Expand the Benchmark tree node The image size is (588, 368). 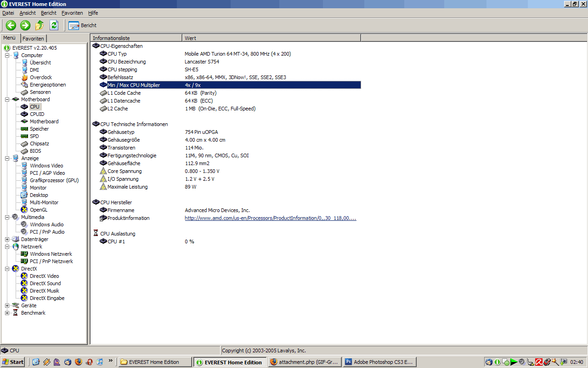click(x=7, y=313)
